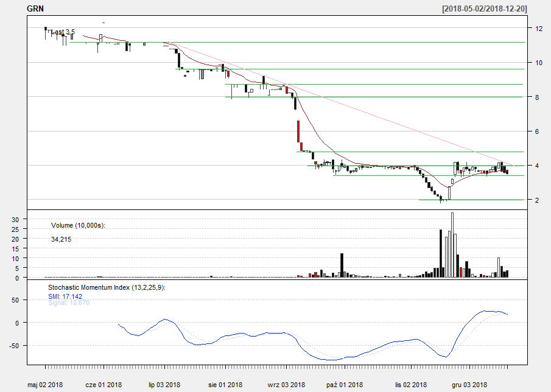The image size is (551, 392).
Task: Click the 'Signal: 18.670' readout
Action: [69, 303]
